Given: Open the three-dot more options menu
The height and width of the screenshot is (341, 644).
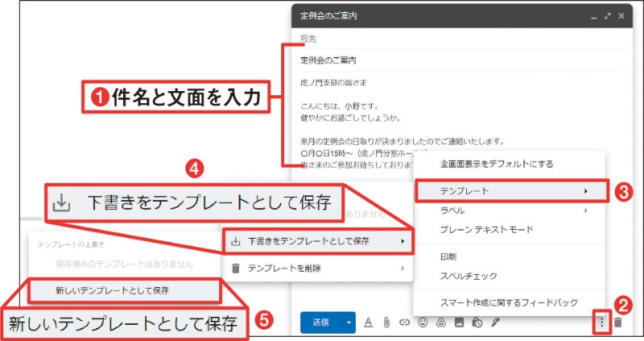Looking at the screenshot, I should (601, 322).
